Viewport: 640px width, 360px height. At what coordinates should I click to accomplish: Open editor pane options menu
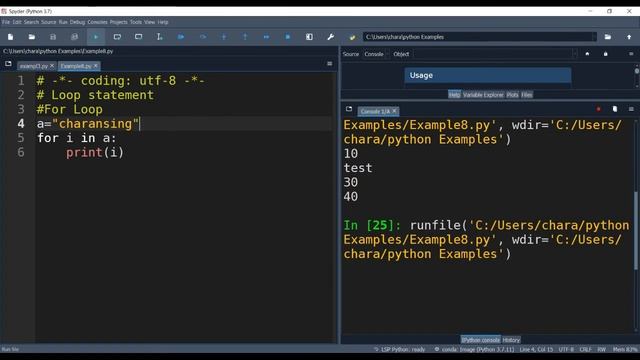329,64
